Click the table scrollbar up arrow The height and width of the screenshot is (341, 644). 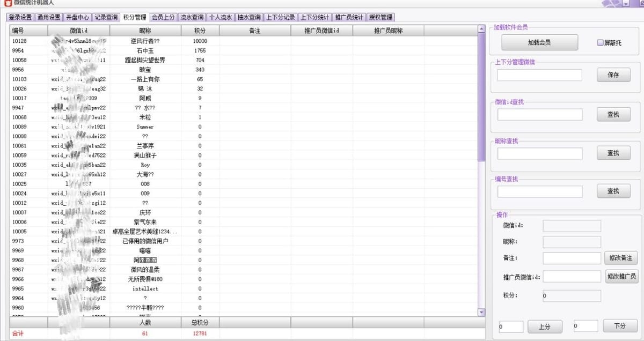[481, 29]
